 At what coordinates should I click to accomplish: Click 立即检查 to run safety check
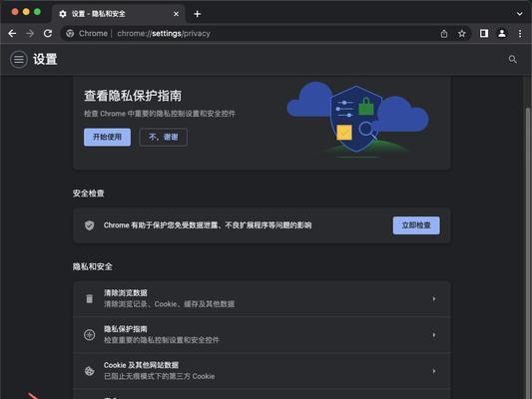416,225
